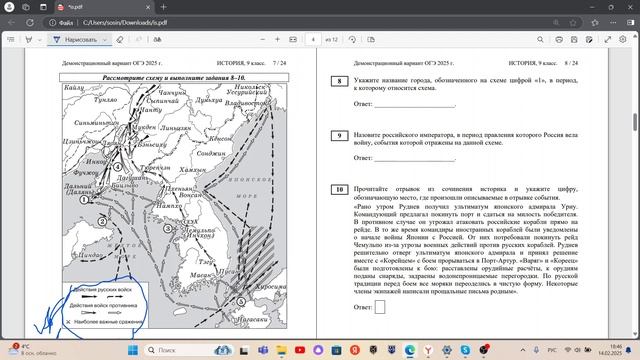Screen dimensions: 640x360
Task: Open the taskbar clock and calendar
Action: [610, 350]
